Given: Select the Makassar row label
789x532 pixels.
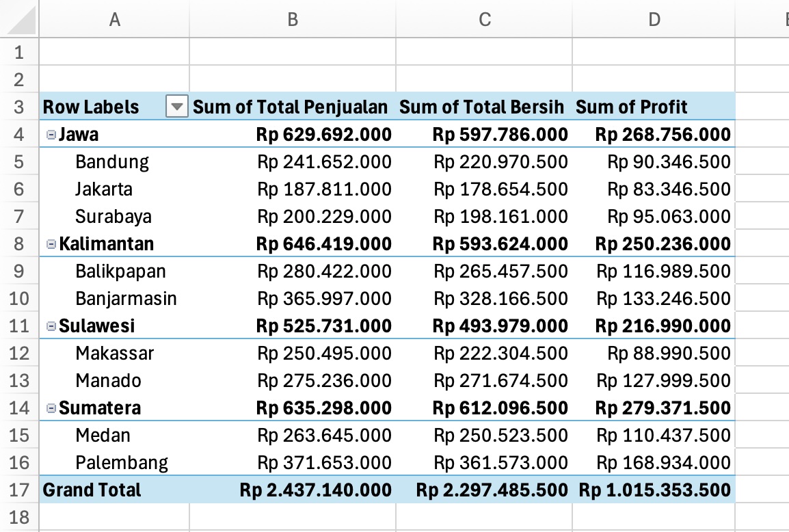Looking at the screenshot, I should [x=115, y=354].
